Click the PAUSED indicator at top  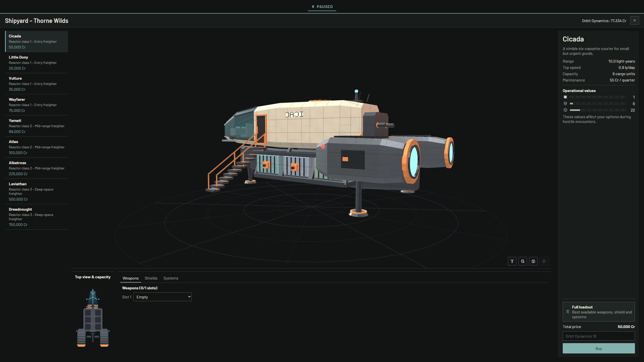point(322,7)
